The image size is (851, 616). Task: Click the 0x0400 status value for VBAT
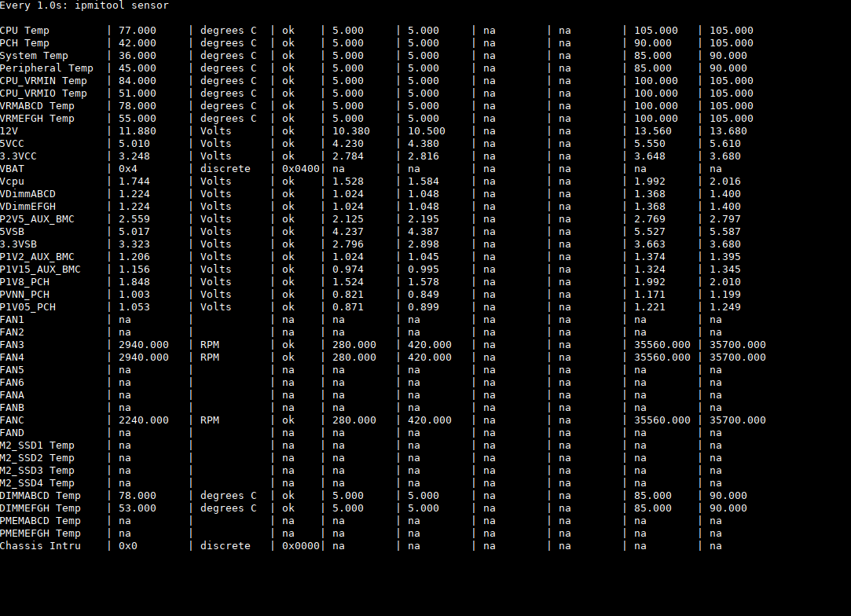tap(300, 169)
